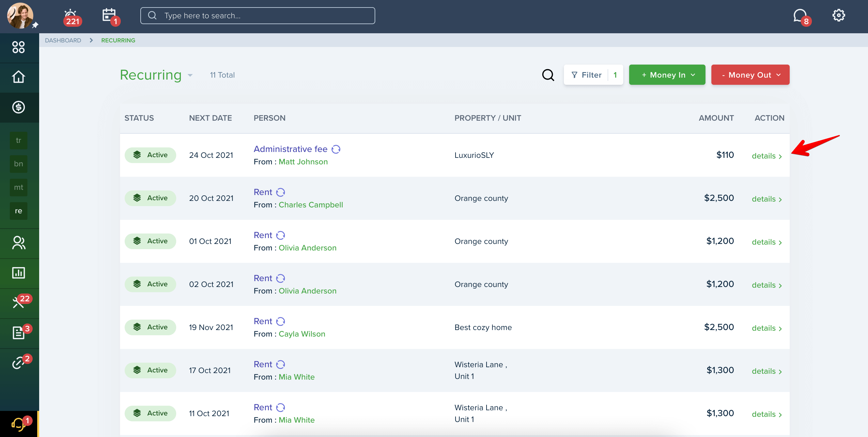
Task: Open the Money In dropdown
Action: pos(667,75)
